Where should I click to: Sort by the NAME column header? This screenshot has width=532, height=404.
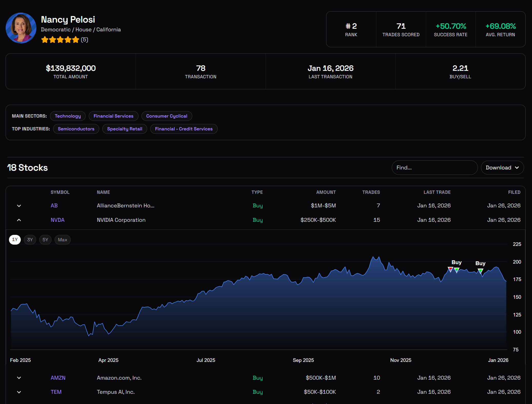pos(103,192)
